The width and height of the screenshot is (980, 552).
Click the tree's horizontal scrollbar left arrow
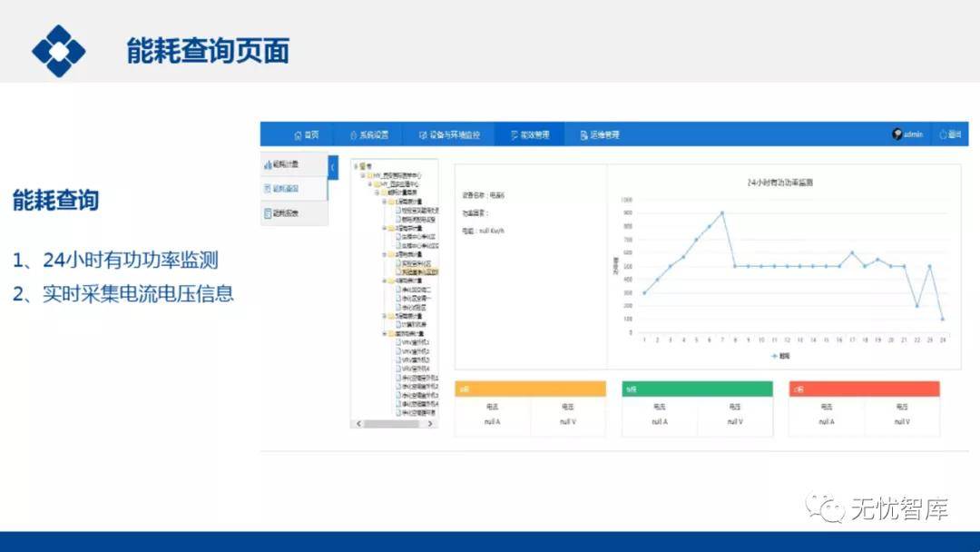click(x=357, y=424)
